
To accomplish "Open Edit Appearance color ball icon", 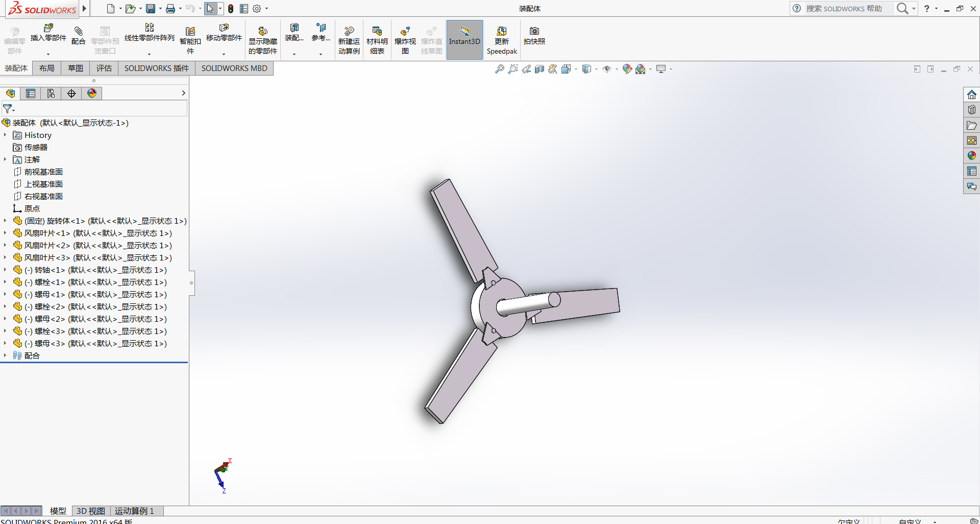I will (x=627, y=69).
